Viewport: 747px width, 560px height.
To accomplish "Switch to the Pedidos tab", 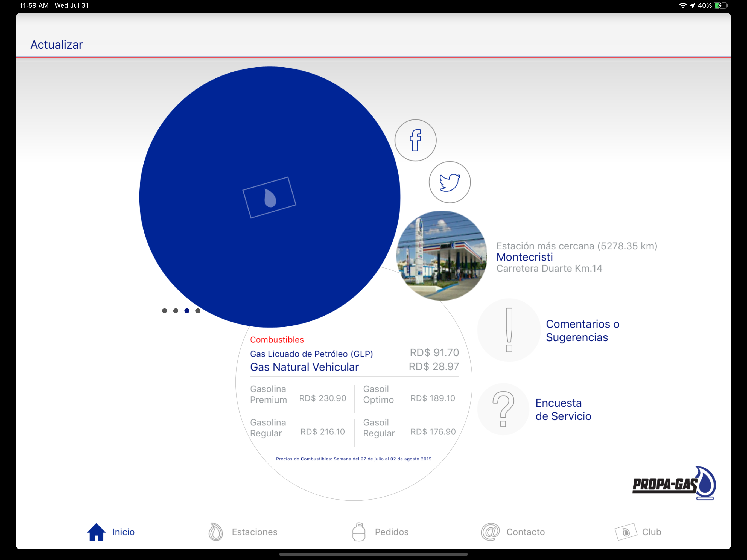I will pos(380,532).
